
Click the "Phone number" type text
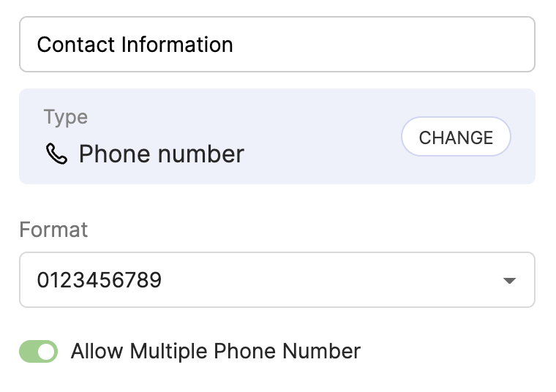click(161, 154)
